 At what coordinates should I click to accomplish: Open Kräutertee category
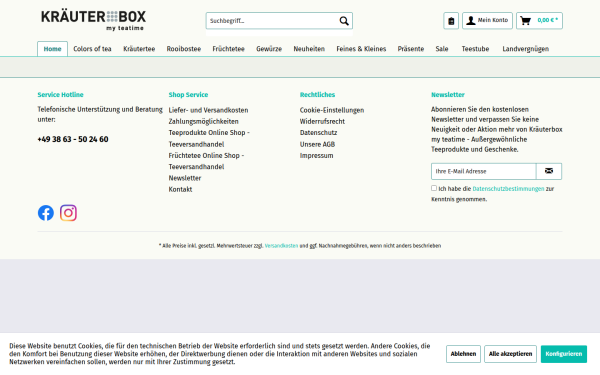[139, 49]
